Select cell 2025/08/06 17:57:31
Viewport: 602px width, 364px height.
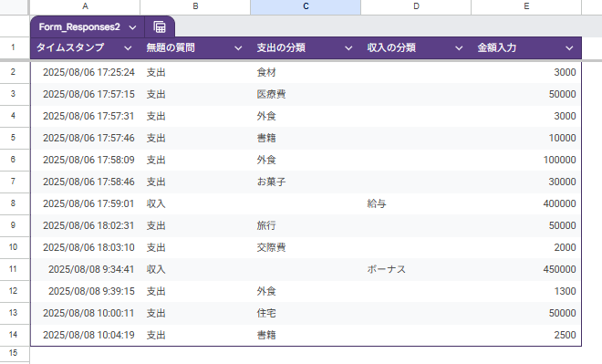point(85,116)
